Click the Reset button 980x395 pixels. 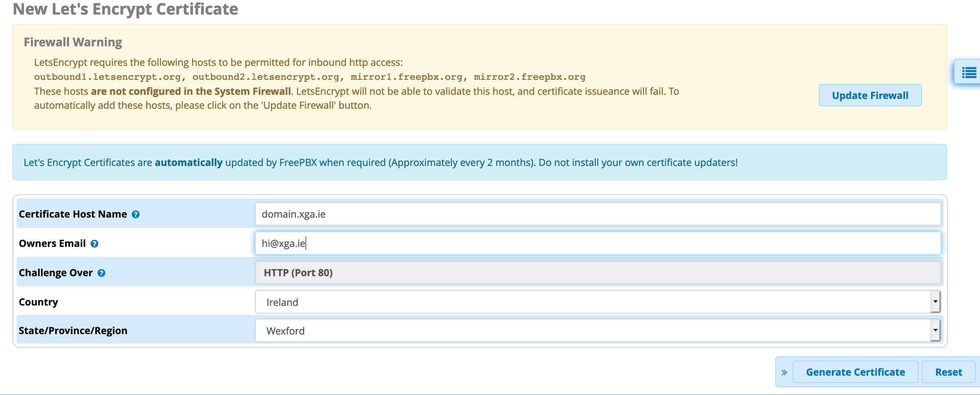click(x=948, y=372)
